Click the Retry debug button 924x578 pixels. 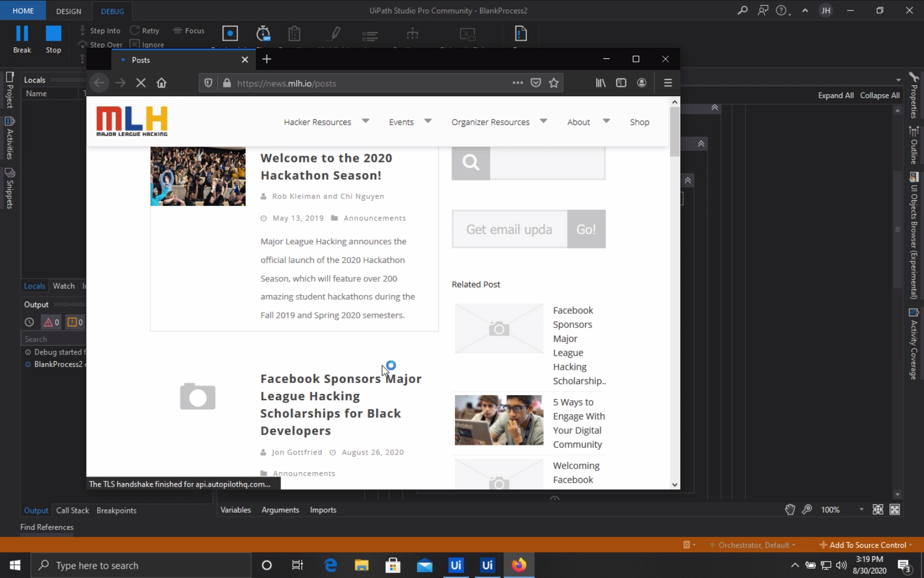tap(145, 30)
